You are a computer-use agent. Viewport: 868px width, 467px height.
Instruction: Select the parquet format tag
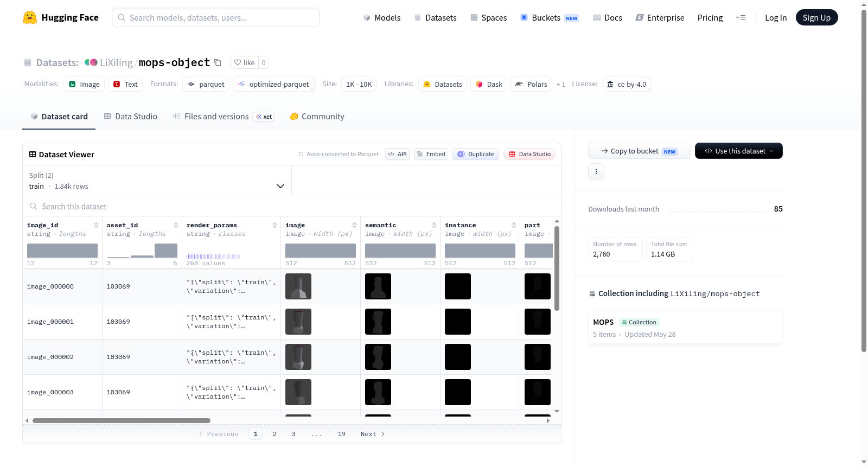tap(206, 84)
